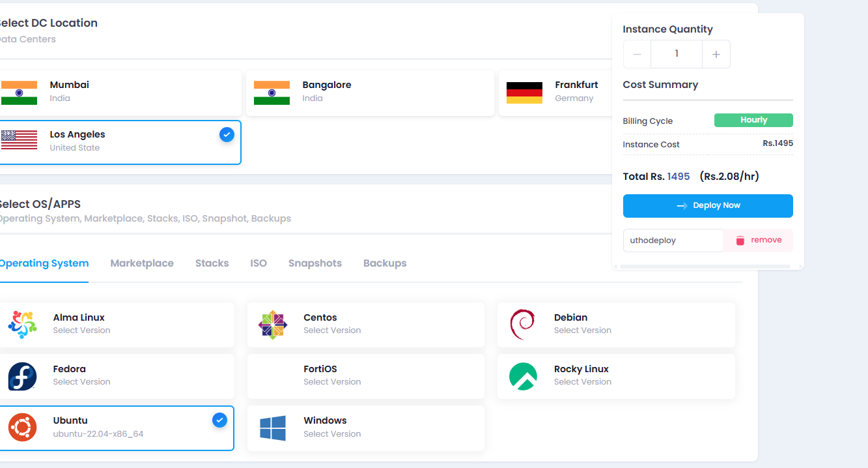Click the Total Rs. 1495 text
868x468 pixels.
click(x=656, y=177)
